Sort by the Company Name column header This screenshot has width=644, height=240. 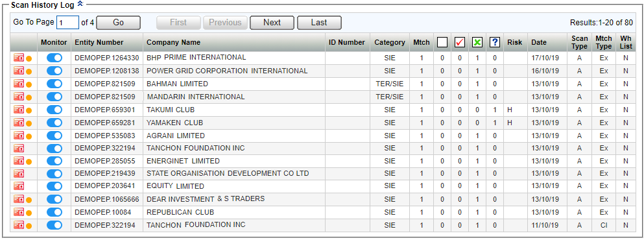173,42
